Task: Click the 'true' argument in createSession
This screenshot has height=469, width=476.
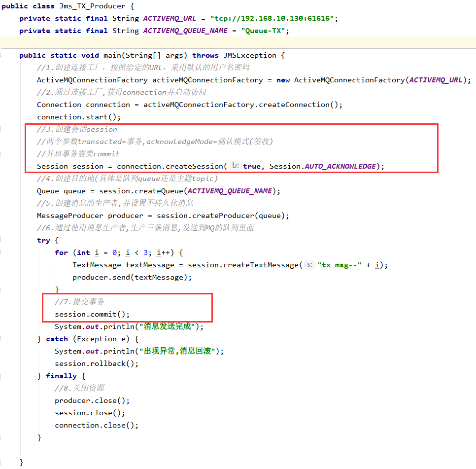Action: (251, 166)
